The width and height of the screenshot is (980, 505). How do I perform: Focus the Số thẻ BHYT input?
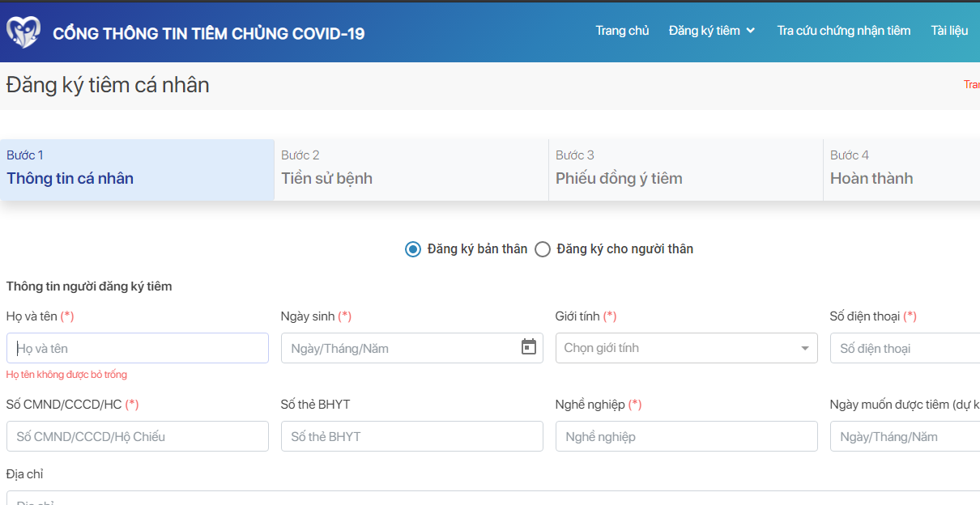tap(411, 436)
